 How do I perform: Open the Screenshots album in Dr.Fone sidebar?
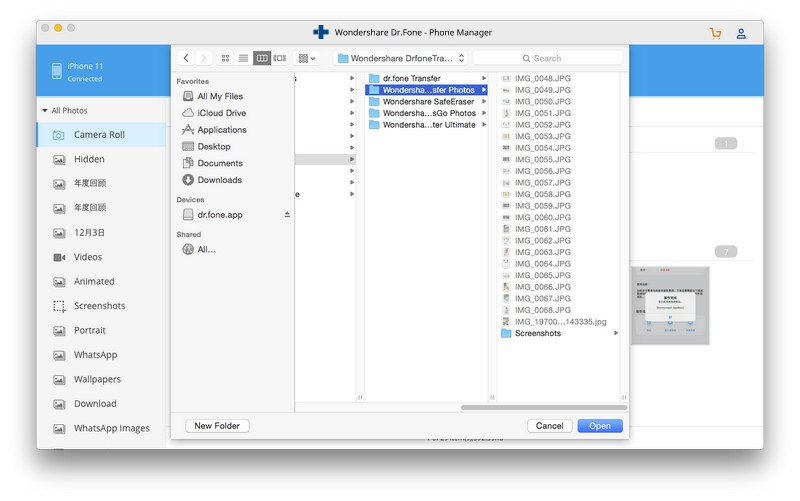coord(101,306)
